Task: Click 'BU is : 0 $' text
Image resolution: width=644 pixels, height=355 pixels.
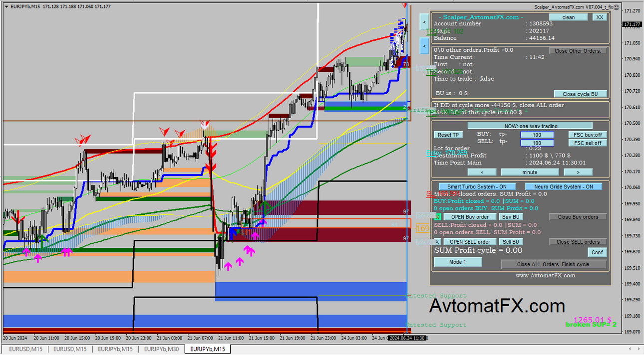Action: coord(452,93)
